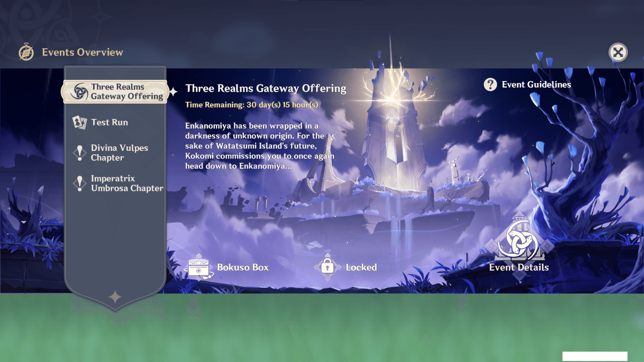The height and width of the screenshot is (362, 644).
Task: Switch to the Test Run event
Action: tap(109, 122)
